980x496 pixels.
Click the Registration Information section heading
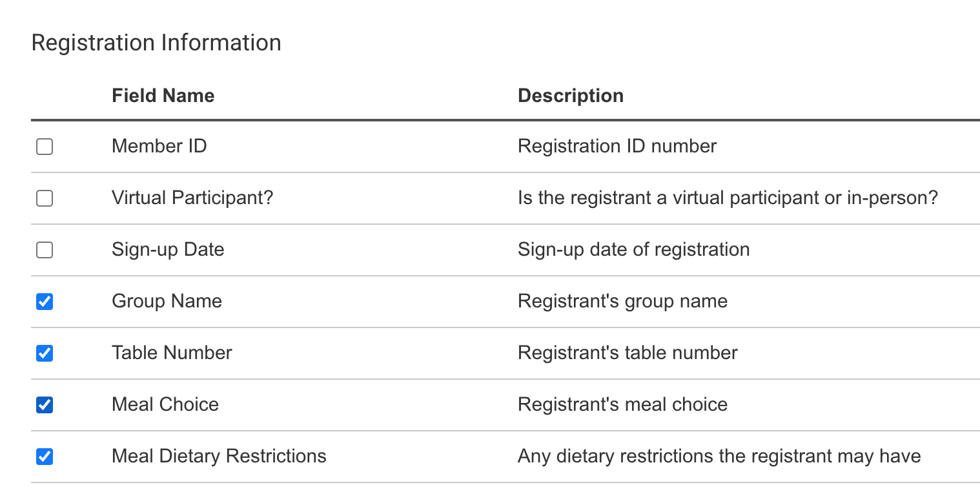(156, 43)
